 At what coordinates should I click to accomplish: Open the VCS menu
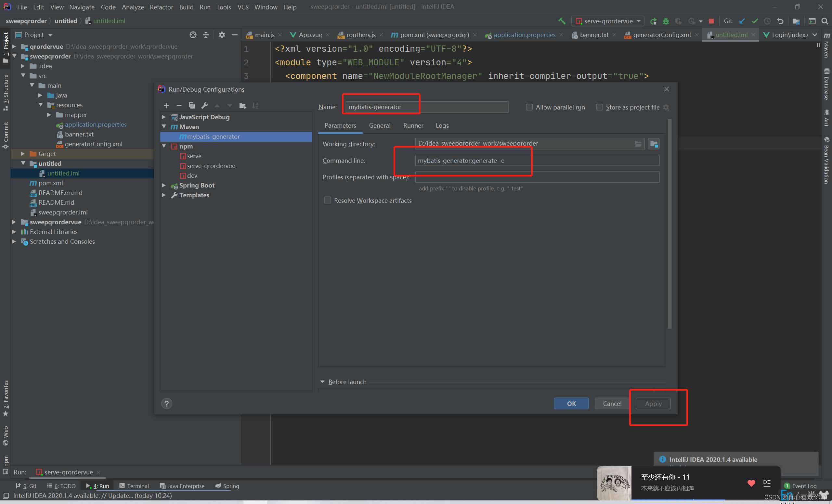(x=243, y=7)
